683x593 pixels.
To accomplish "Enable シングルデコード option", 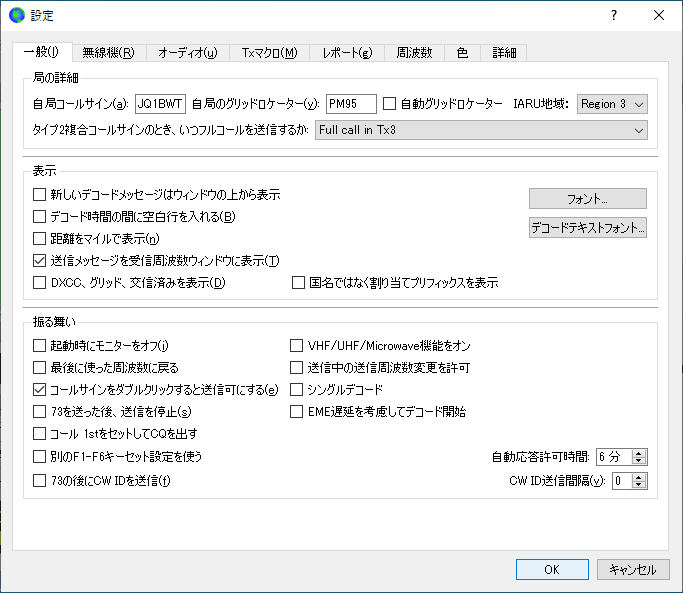I will click(297, 389).
